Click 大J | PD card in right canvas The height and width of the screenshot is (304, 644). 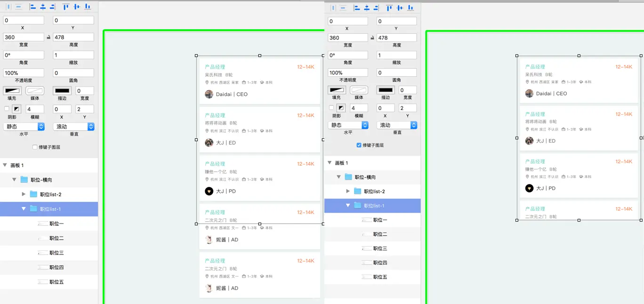(579, 175)
